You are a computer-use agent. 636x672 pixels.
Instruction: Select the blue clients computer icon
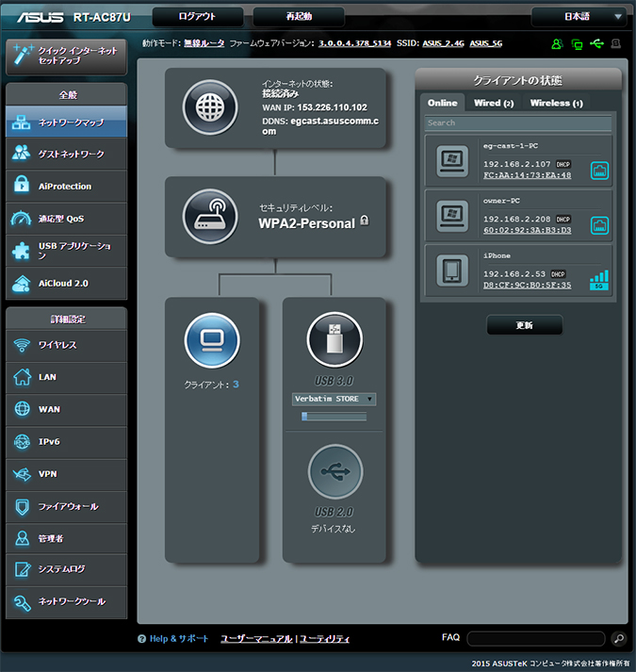click(x=212, y=341)
